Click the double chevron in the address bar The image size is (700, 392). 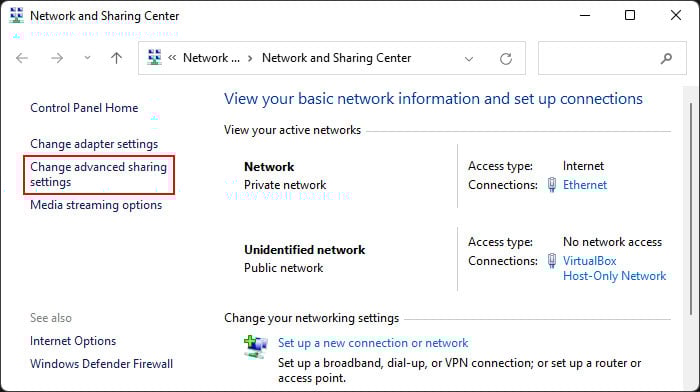[x=172, y=58]
